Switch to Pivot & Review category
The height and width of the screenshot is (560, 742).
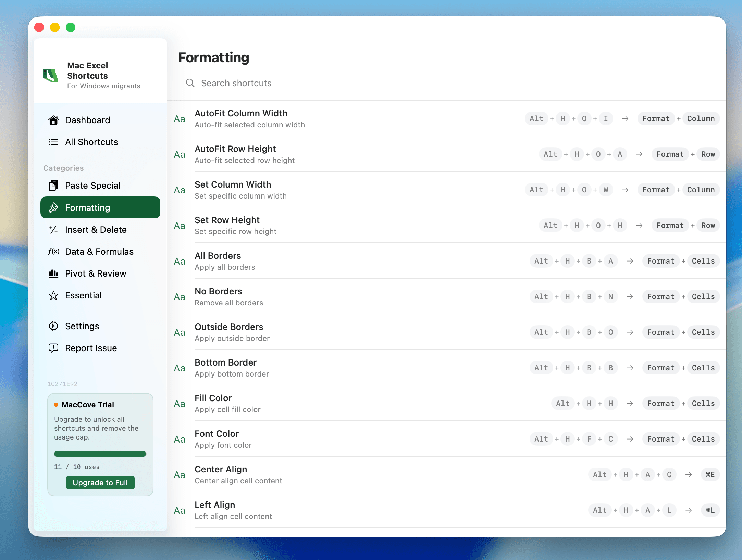point(100,273)
